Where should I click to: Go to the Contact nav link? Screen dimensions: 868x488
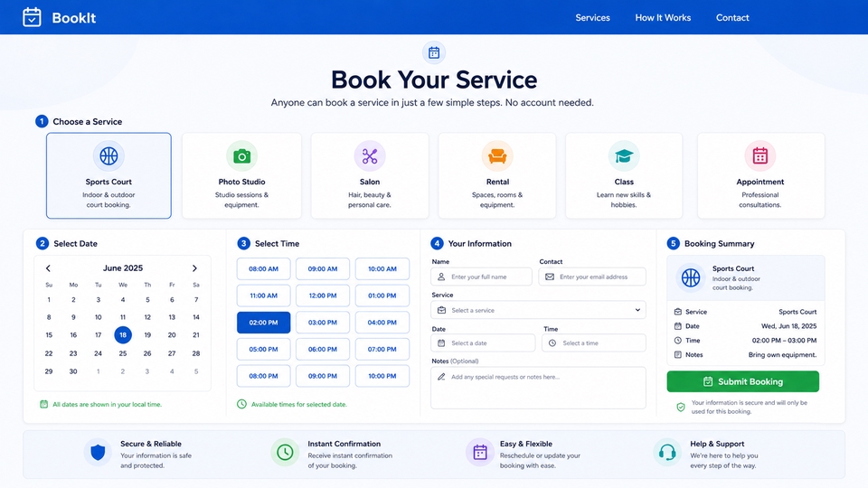coord(732,18)
